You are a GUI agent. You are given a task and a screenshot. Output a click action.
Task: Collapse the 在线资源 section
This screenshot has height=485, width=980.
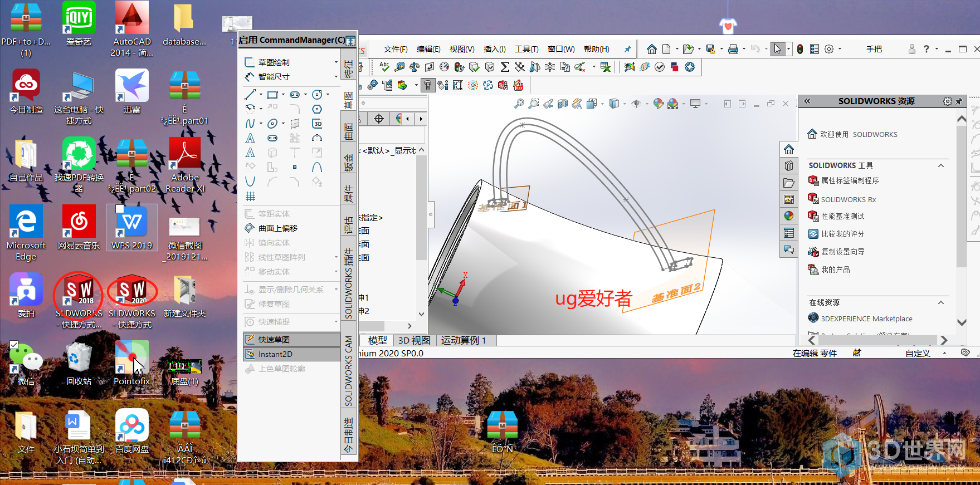(941, 302)
